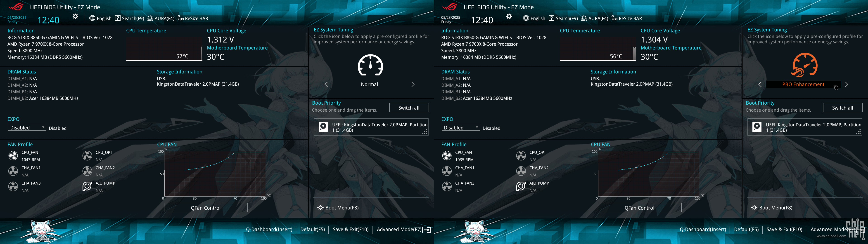Click CHA_FAN2 fan icon in right screen
This screenshot has width=868, height=244.
pyautogui.click(x=521, y=171)
